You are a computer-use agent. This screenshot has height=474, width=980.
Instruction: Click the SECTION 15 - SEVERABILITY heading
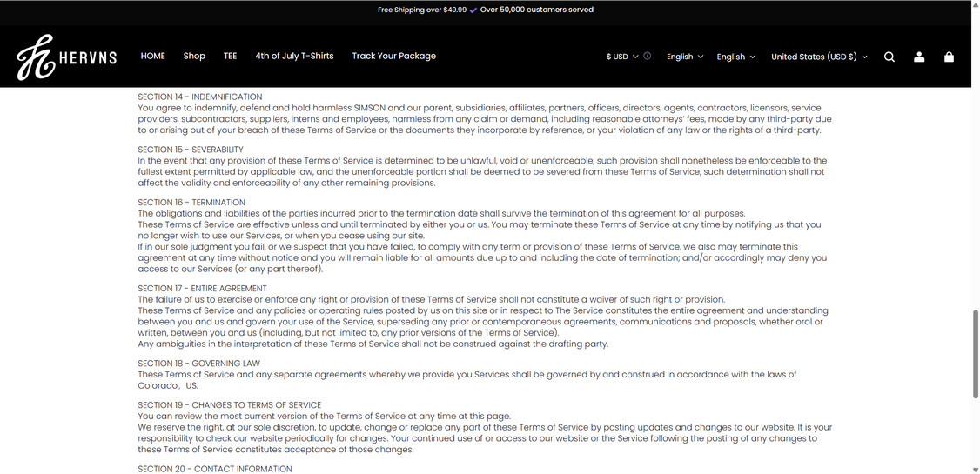191,150
